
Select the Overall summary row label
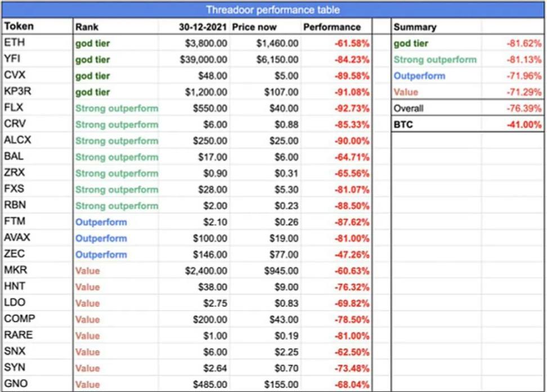click(436, 108)
